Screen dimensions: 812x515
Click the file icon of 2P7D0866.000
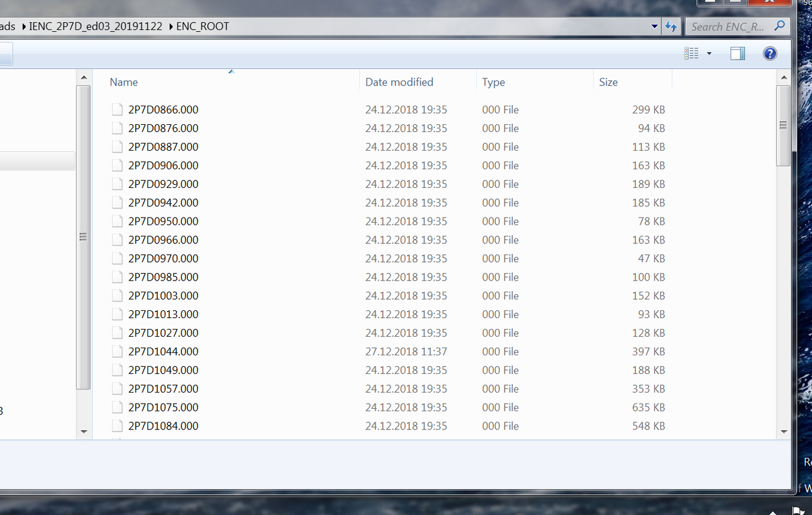(116, 109)
